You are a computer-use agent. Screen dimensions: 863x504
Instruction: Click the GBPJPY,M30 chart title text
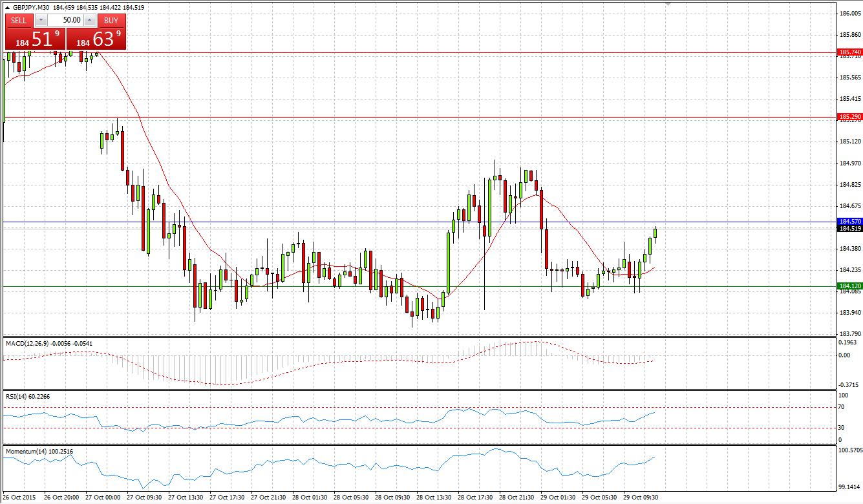pos(31,7)
